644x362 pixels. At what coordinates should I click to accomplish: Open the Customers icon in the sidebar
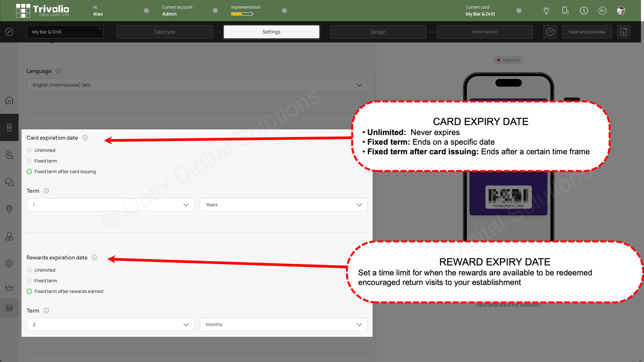tap(9, 155)
